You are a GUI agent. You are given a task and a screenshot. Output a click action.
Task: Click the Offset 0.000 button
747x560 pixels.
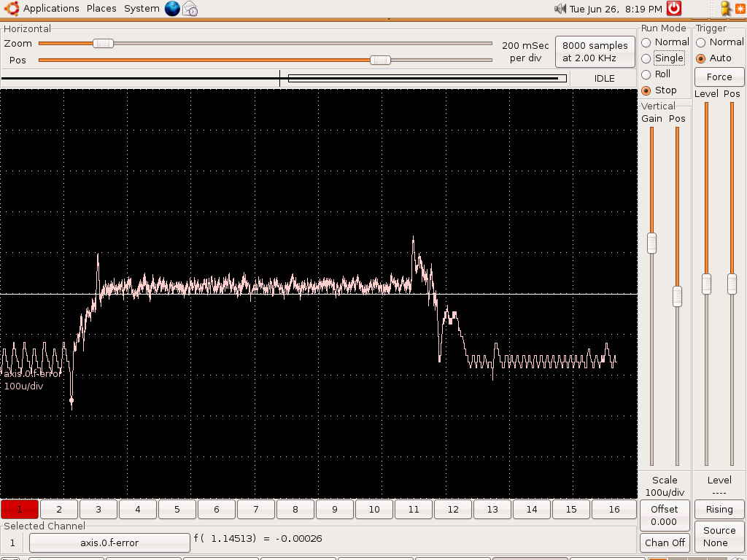pyautogui.click(x=664, y=516)
